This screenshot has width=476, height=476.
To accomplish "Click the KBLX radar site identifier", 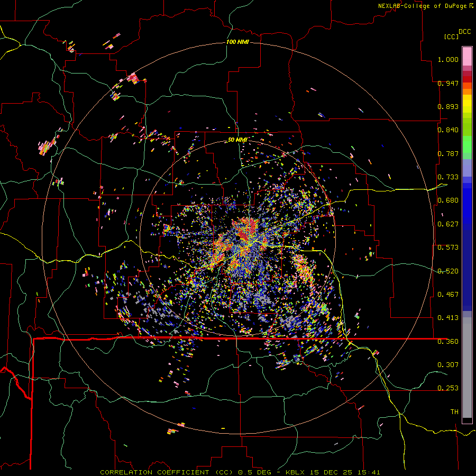I will (296, 472).
